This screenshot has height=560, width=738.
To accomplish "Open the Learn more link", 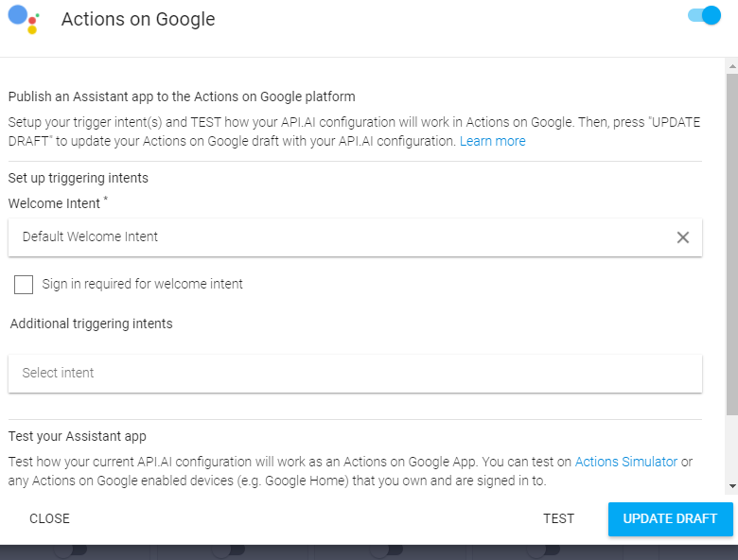I will coord(492,141).
